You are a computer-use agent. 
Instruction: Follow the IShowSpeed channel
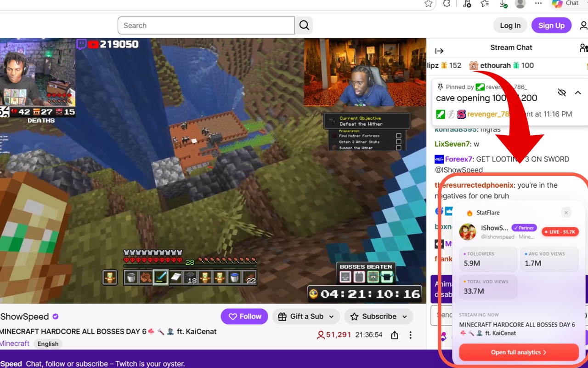pyautogui.click(x=244, y=316)
